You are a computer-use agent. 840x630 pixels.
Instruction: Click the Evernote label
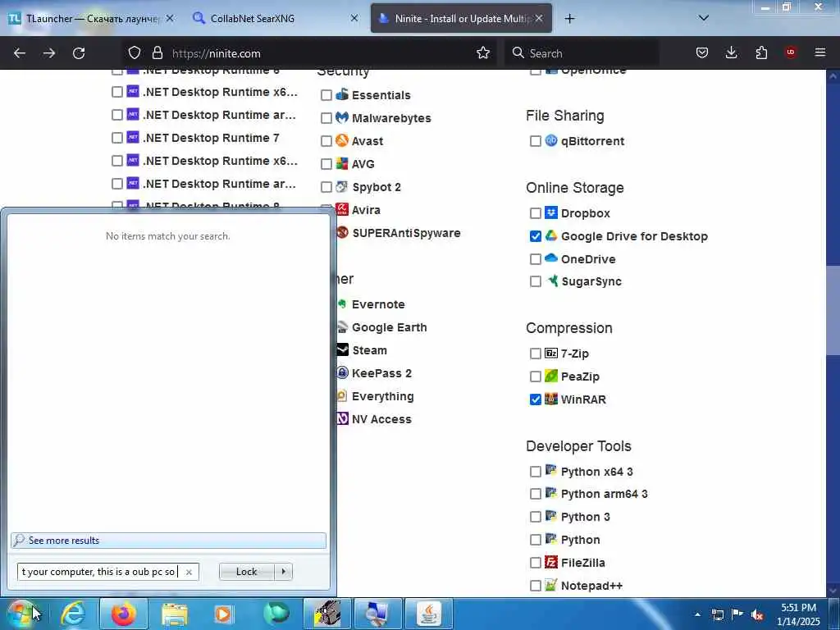pyautogui.click(x=378, y=304)
